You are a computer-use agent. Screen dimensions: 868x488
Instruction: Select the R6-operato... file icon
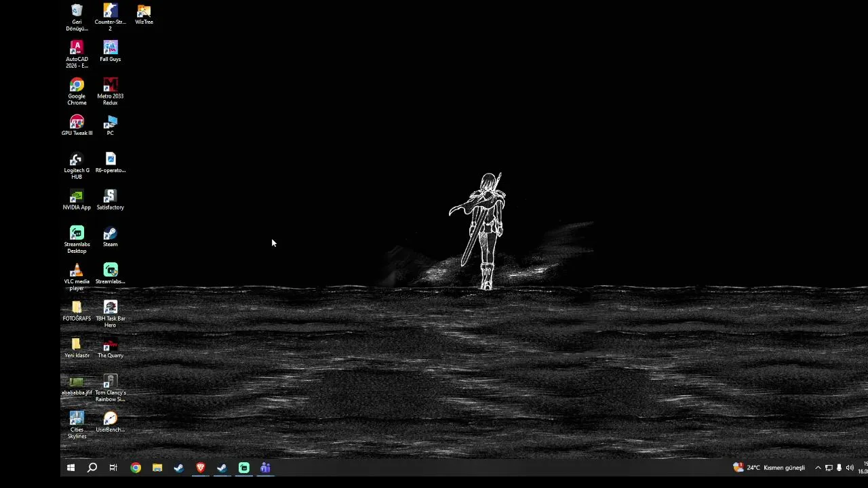tap(110, 163)
